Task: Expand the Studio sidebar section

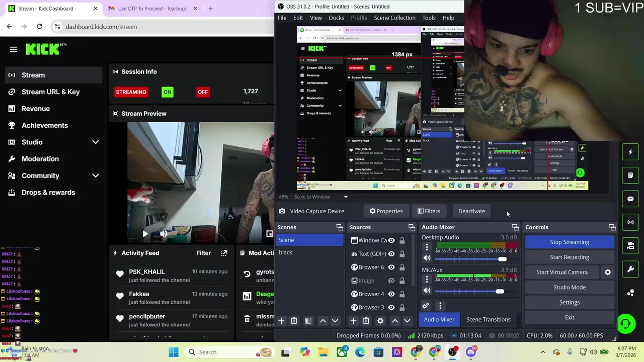Action: click(x=96, y=142)
